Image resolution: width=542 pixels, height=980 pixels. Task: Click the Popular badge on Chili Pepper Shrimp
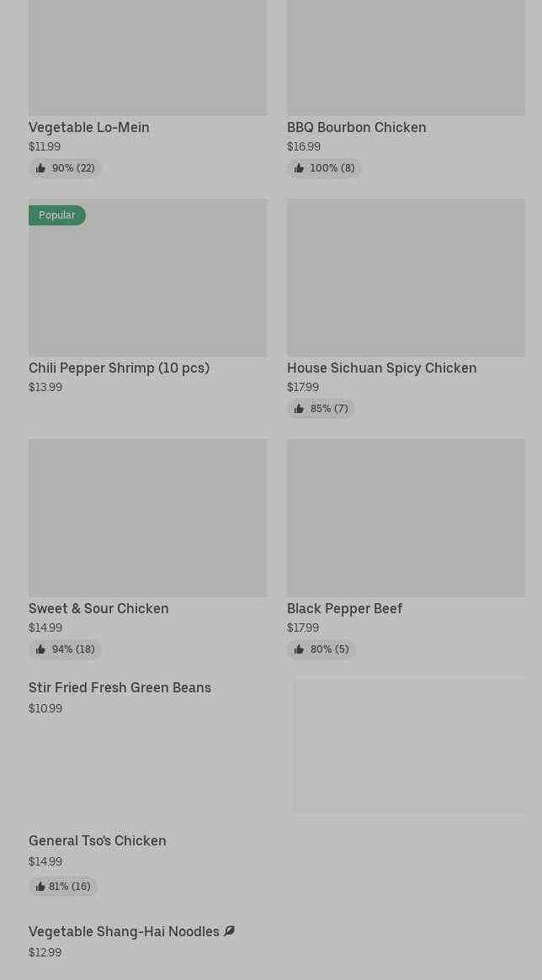click(x=56, y=215)
